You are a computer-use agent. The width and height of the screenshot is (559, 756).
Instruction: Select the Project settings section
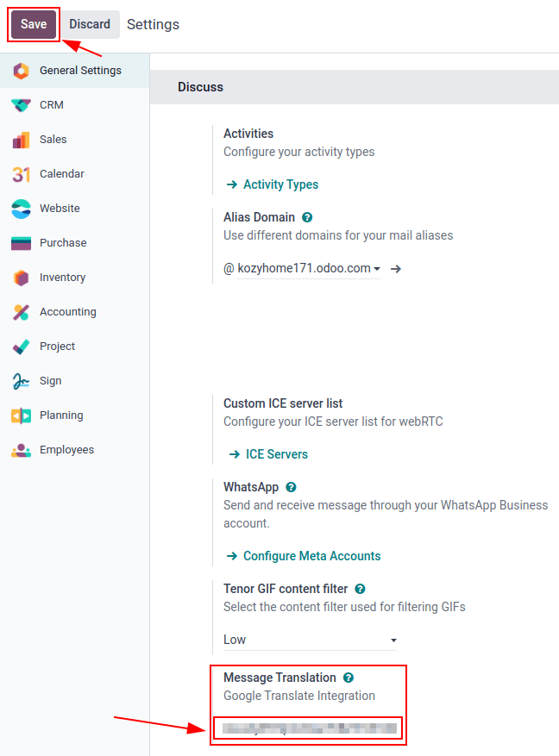[57, 346]
